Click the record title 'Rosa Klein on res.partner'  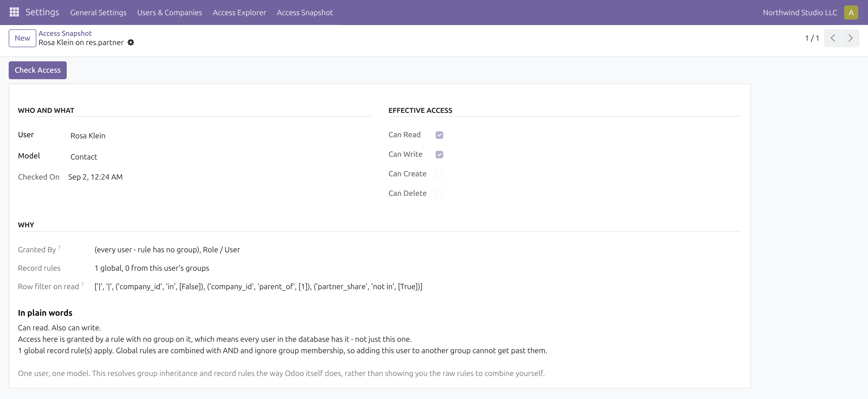click(81, 43)
